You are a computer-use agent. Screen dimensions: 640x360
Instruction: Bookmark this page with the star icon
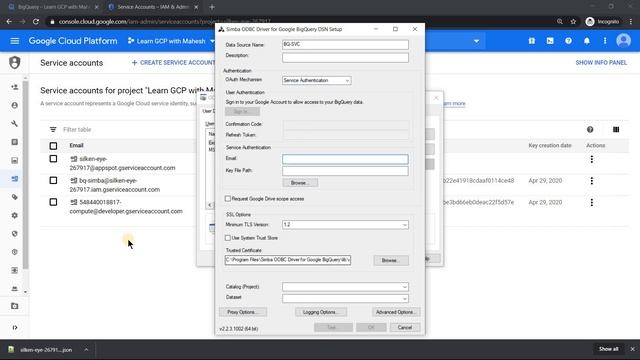tap(573, 22)
